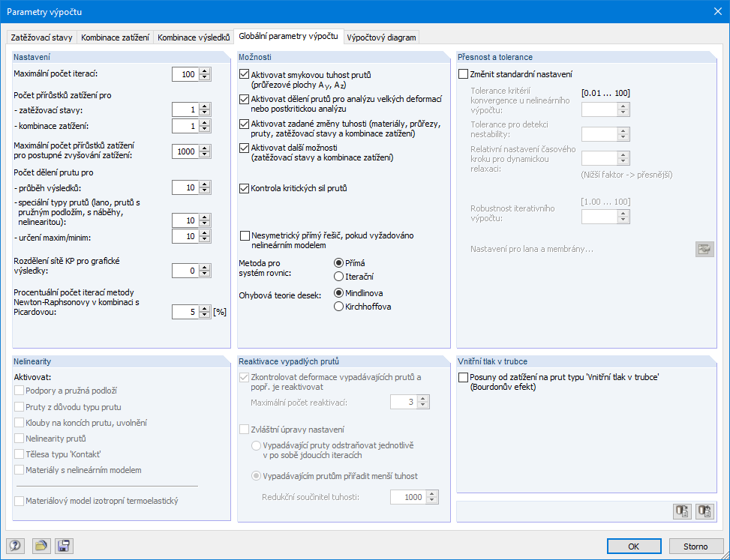
Task: Click the Rozdělení sítě KP input field
Action: [185, 271]
